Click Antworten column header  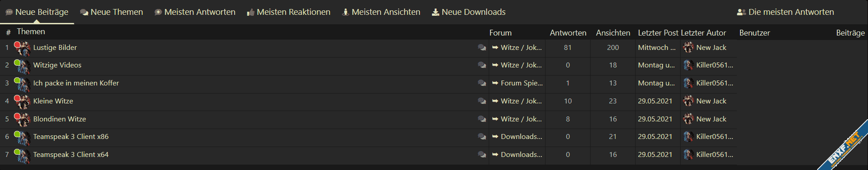[568, 33]
